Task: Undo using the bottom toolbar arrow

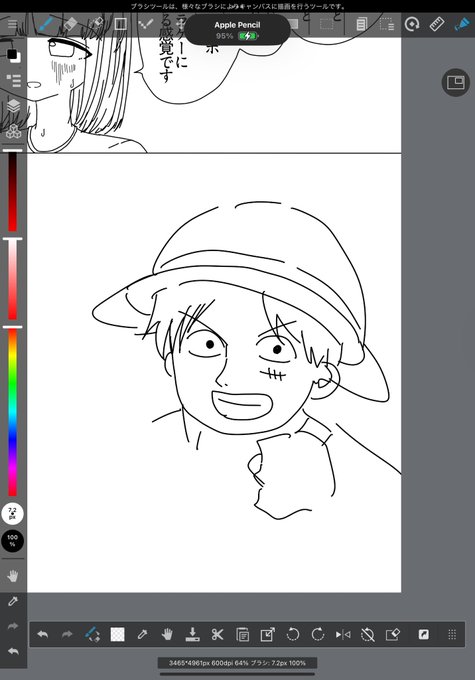Action: 43,634
